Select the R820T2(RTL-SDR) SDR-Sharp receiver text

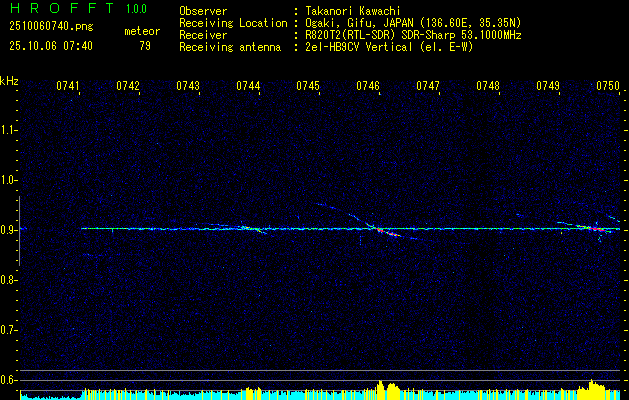(x=414, y=35)
